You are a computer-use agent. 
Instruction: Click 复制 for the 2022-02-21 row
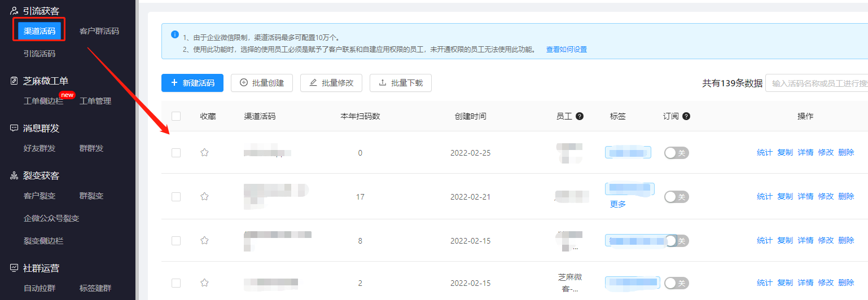tap(785, 196)
